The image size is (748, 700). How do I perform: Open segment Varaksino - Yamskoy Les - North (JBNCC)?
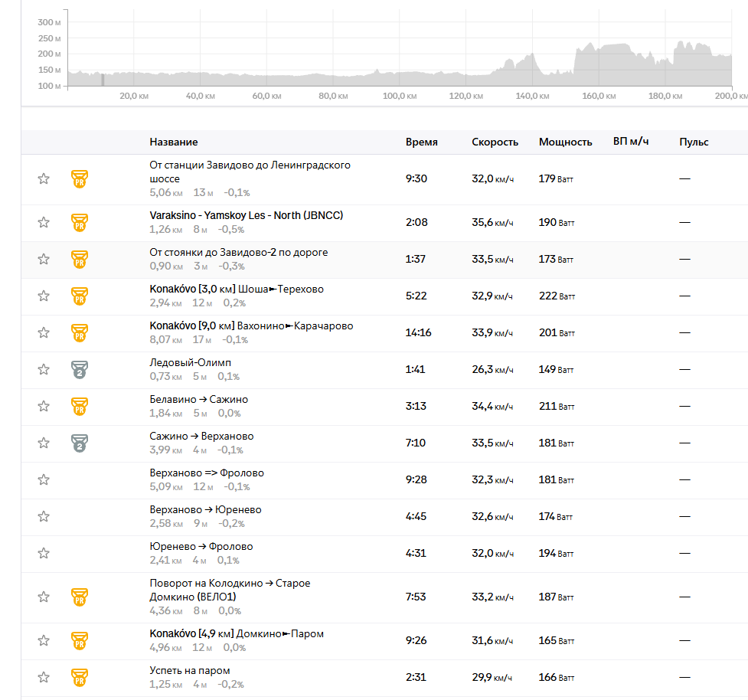pyautogui.click(x=247, y=215)
